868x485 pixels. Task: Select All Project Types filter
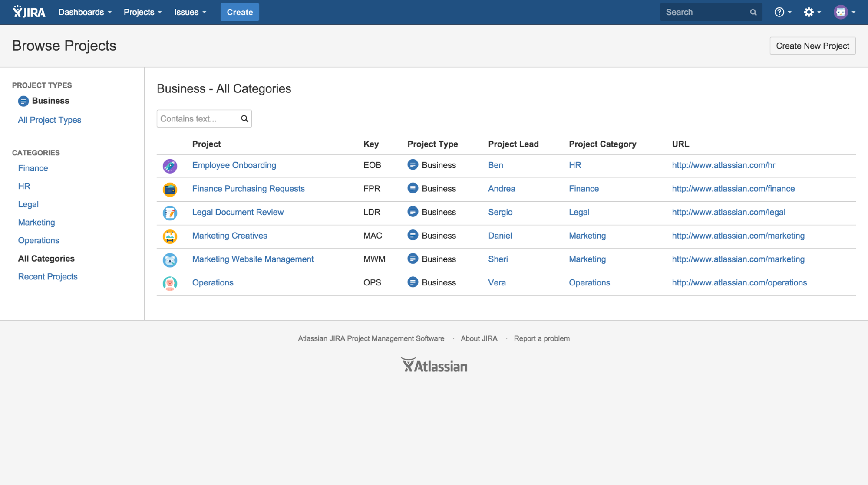(x=50, y=120)
